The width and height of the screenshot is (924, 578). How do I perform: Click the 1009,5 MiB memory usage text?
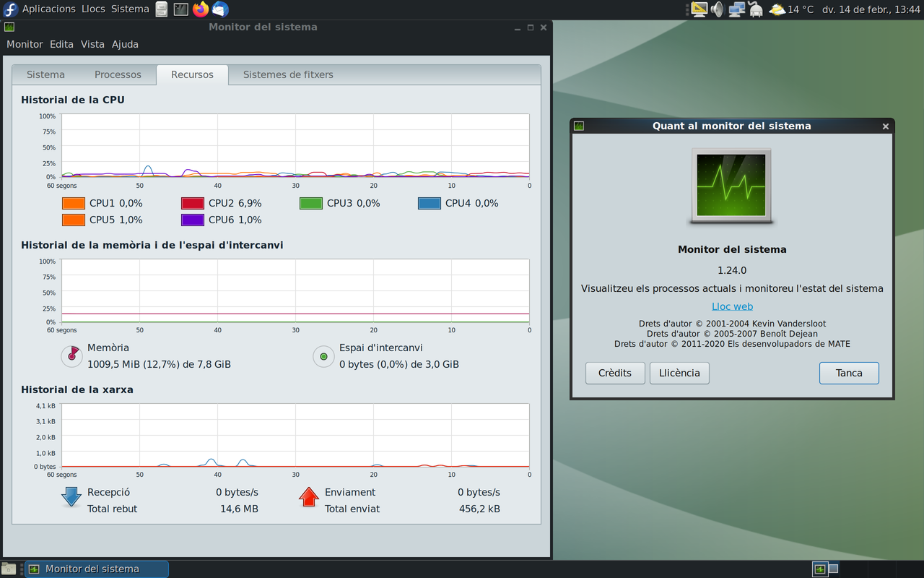tap(159, 364)
